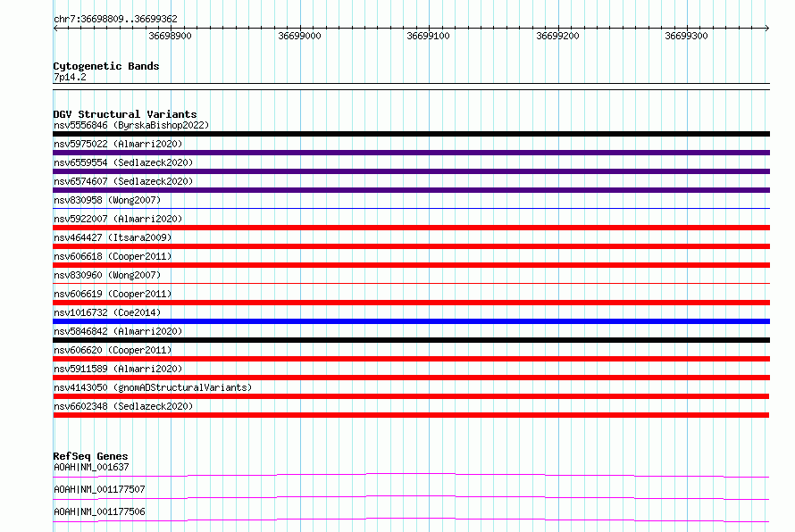The height and width of the screenshot is (532, 795).
Task: Open the nsv606619 (Cooper2011) label
Action: (x=113, y=294)
